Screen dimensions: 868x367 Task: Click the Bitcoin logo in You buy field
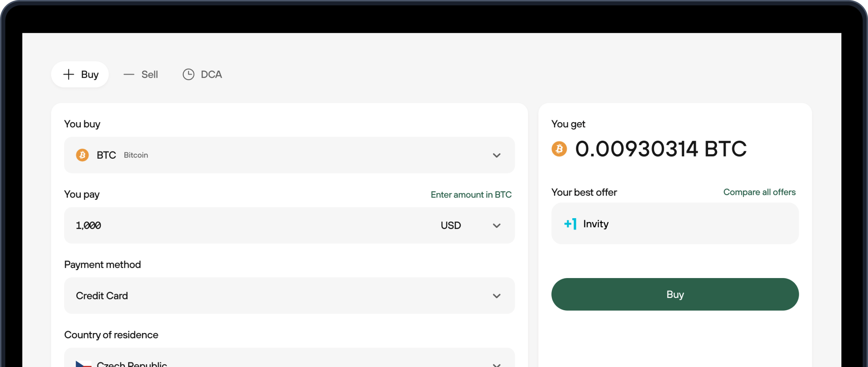click(x=82, y=155)
